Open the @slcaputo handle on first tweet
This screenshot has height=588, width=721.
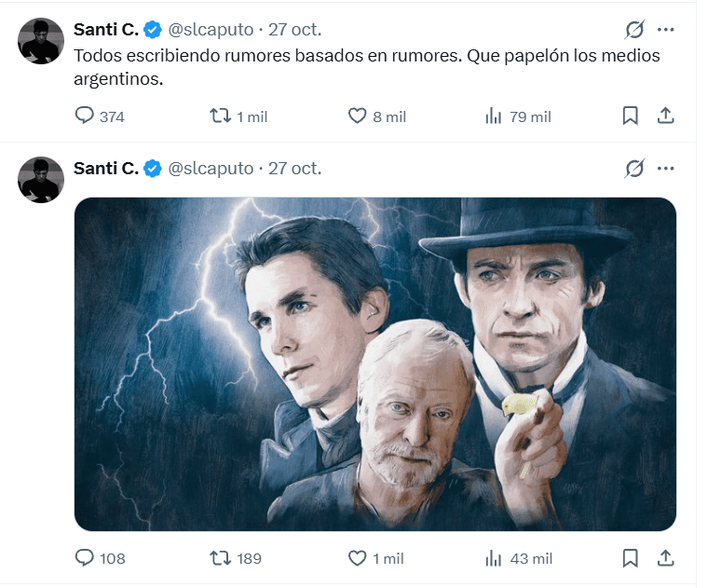pos(211,30)
